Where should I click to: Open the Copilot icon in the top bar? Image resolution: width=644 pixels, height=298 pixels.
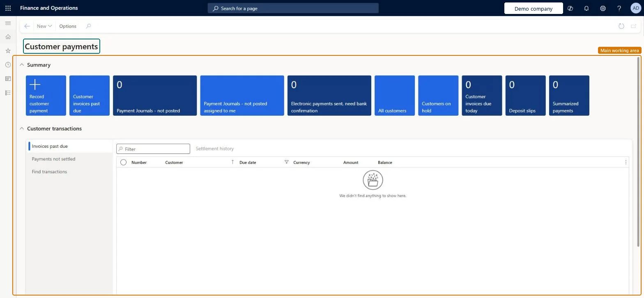click(x=570, y=8)
